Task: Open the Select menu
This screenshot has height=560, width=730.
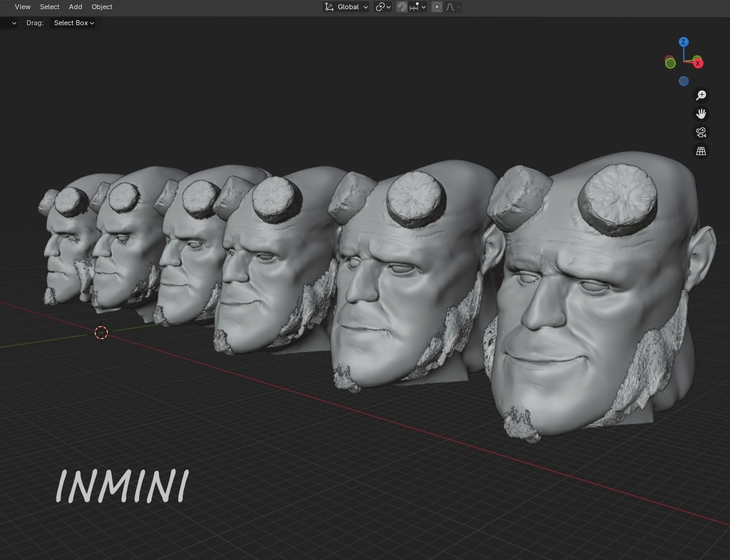Action: click(49, 7)
